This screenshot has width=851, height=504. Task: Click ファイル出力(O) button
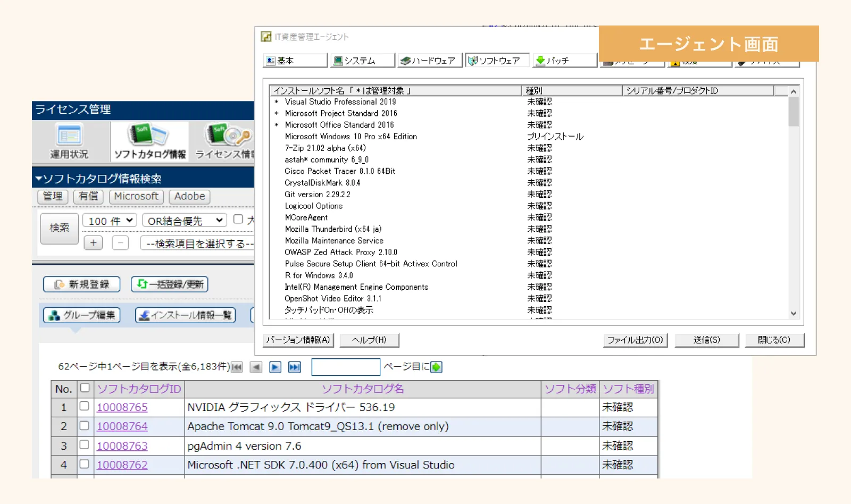(635, 340)
